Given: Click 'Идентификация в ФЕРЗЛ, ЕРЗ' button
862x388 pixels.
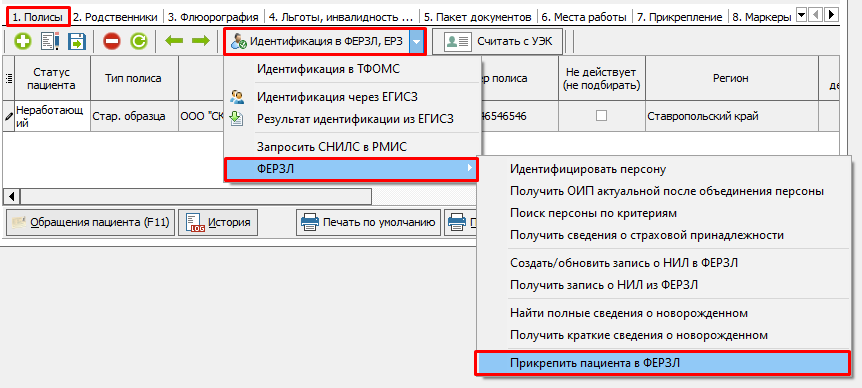Looking at the screenshot, I should [x=318, y=42].
